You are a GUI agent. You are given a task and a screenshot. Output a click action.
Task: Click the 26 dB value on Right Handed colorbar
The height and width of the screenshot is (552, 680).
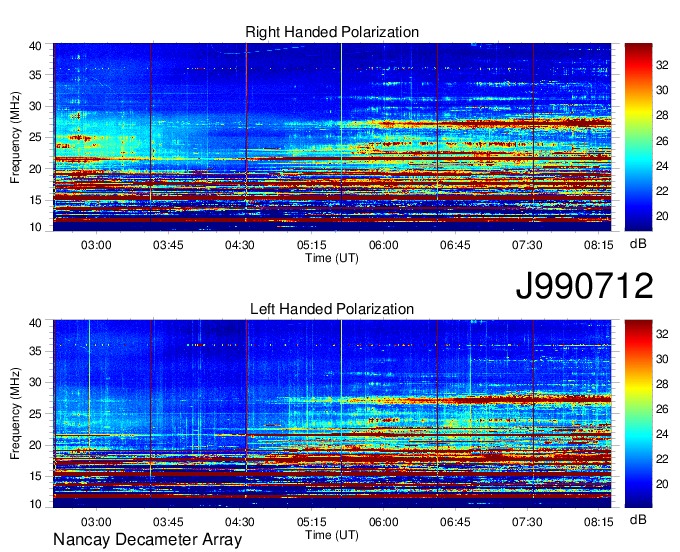[662, 141]
